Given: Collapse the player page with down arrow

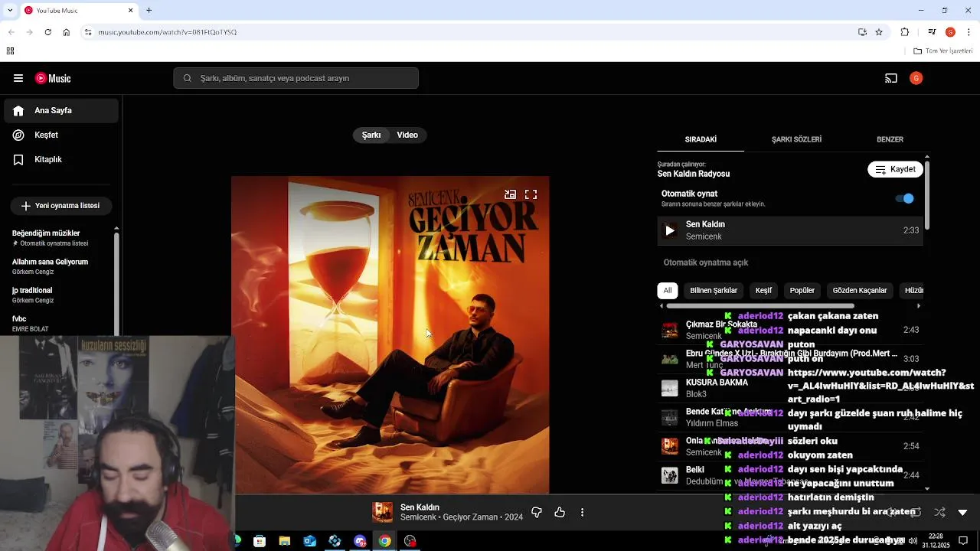Looking at the screenshot, I should 962,513.
